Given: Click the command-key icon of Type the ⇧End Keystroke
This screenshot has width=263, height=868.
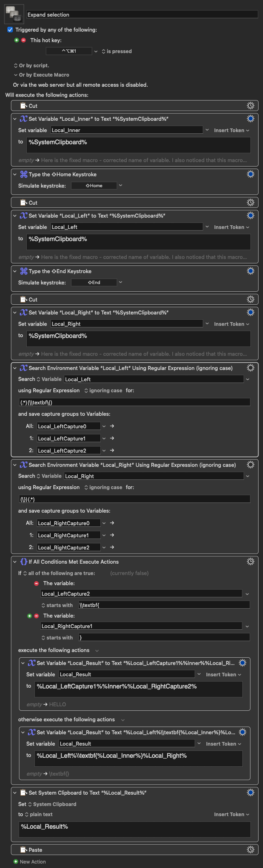Looking at the screenshot, I should click(x=24, y=271).
